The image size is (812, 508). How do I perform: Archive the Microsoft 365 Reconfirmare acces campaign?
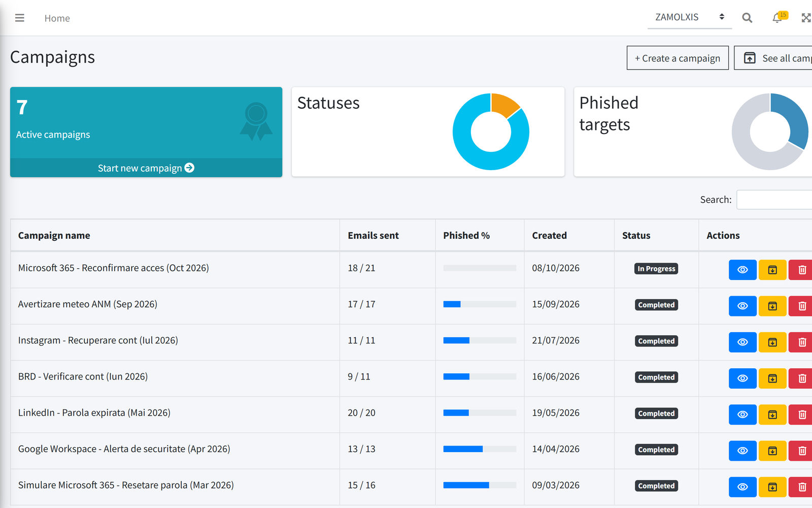pos(772,270)
